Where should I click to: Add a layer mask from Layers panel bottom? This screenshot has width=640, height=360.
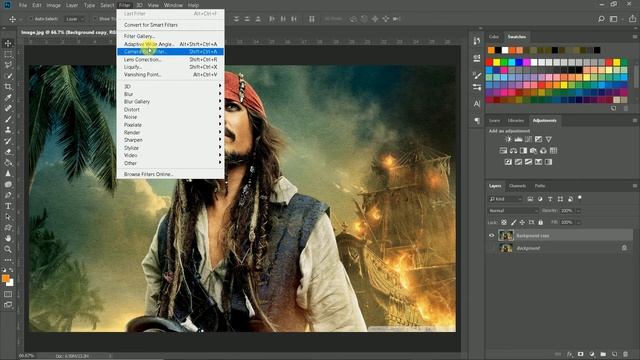point(580,354)
